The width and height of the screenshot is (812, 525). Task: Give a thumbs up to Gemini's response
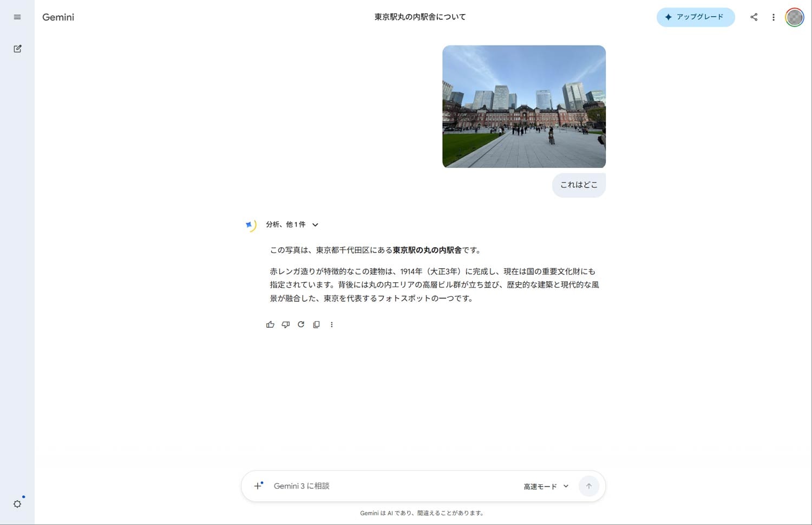point(270,324)
